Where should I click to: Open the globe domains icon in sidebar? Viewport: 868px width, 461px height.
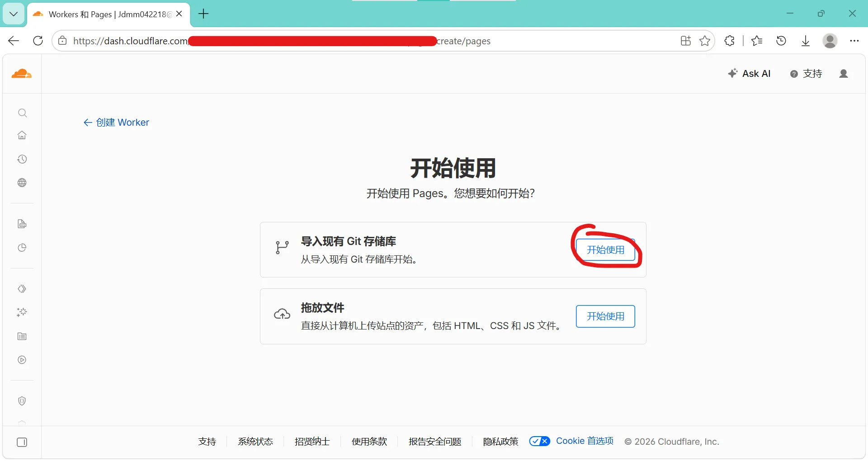coord(22,183)
